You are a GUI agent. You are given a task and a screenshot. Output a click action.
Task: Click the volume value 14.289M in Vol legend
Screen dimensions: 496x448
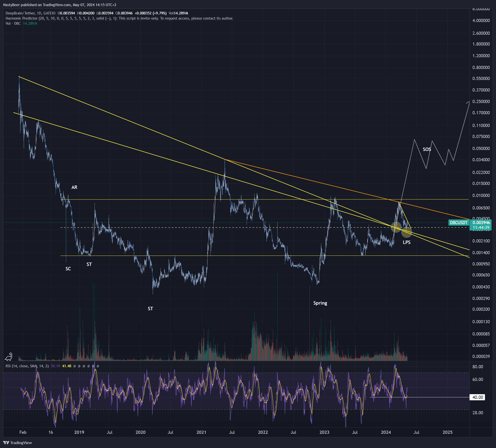30,23
